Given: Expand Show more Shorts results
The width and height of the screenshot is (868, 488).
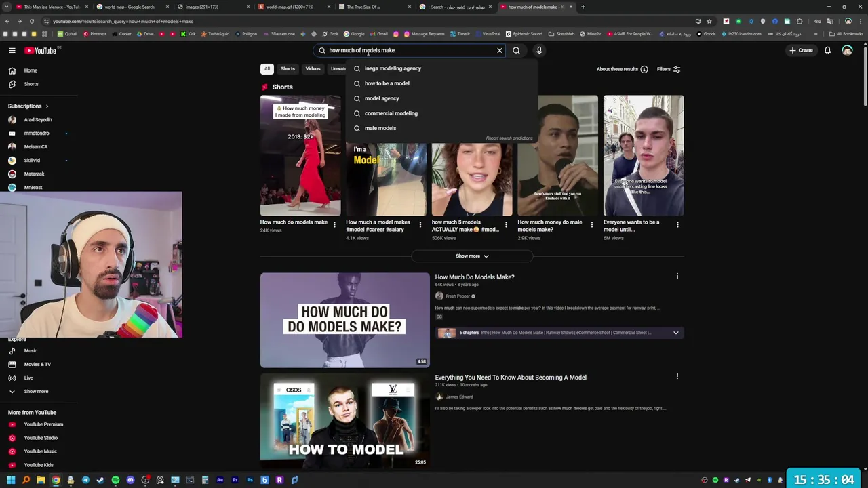Looking at the screenshot, I should [472, 256].
